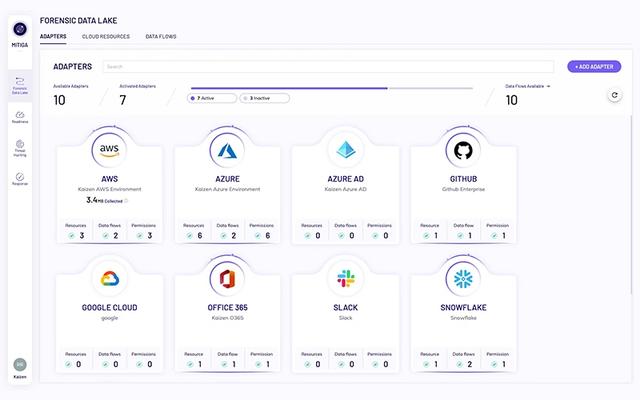Toggle the 7 Active filter
Viewport: 640px width, 400px height.
click(211, 98)
